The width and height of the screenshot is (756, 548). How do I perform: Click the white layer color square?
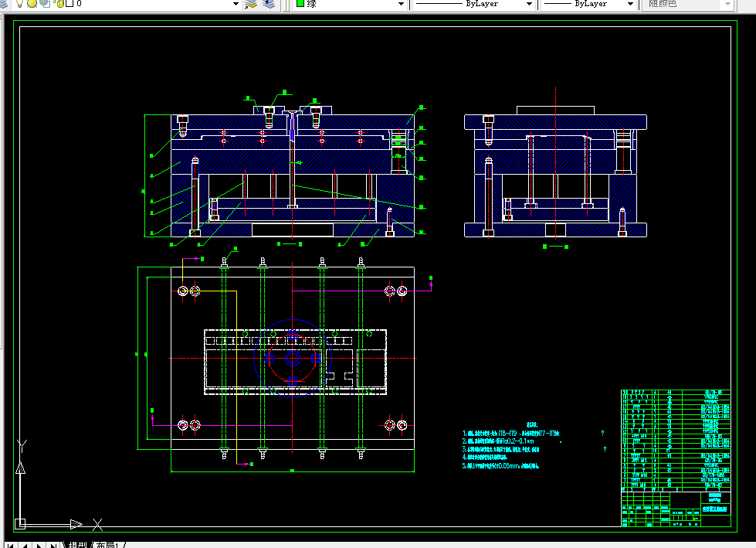click(x=69, y=3)
